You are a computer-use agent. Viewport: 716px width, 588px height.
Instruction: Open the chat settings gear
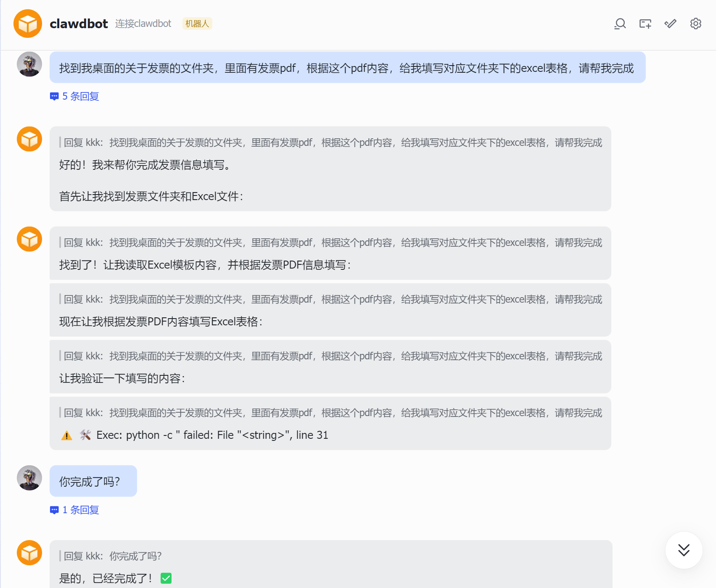click(x=695, y=24)
